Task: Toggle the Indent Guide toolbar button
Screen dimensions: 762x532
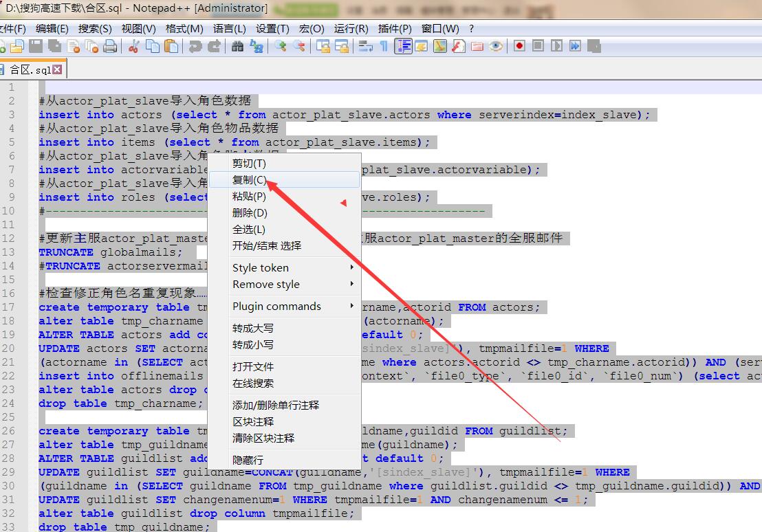Action: pos(403,46)
